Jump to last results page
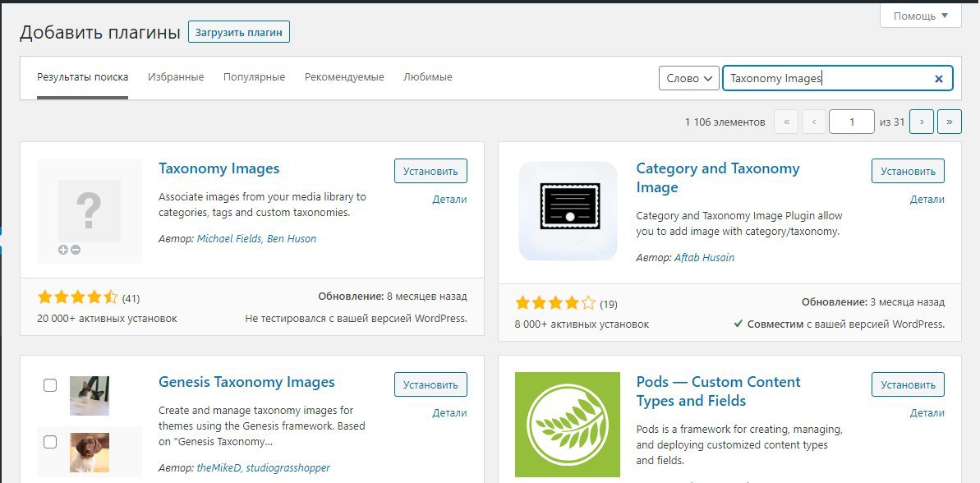Viewport: 980px width, 483px height. [x=950, y=122]
